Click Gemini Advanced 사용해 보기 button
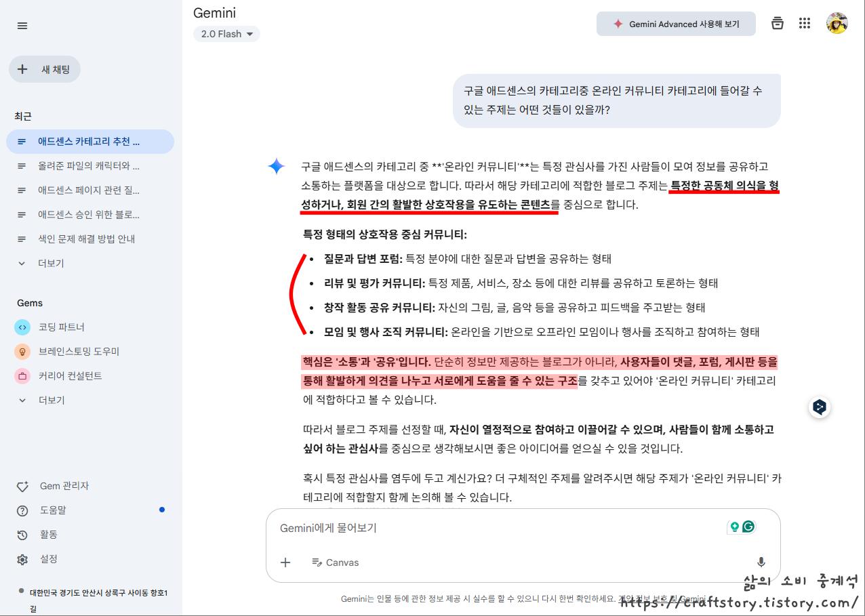 [676, 24]
